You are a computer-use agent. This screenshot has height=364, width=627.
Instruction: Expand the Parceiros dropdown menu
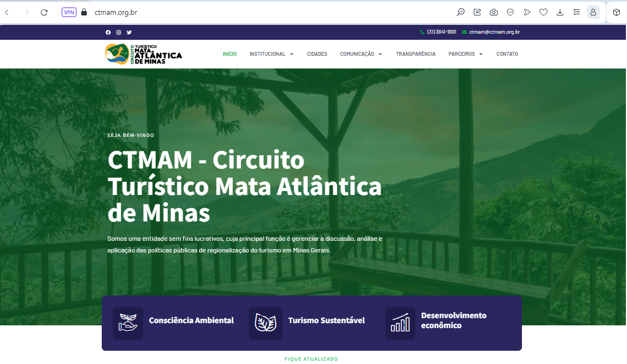[x=465, y=54]
